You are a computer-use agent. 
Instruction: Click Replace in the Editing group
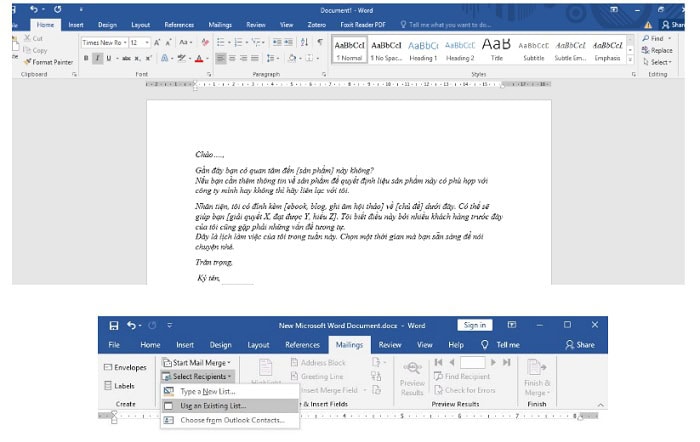pos(660,50)
